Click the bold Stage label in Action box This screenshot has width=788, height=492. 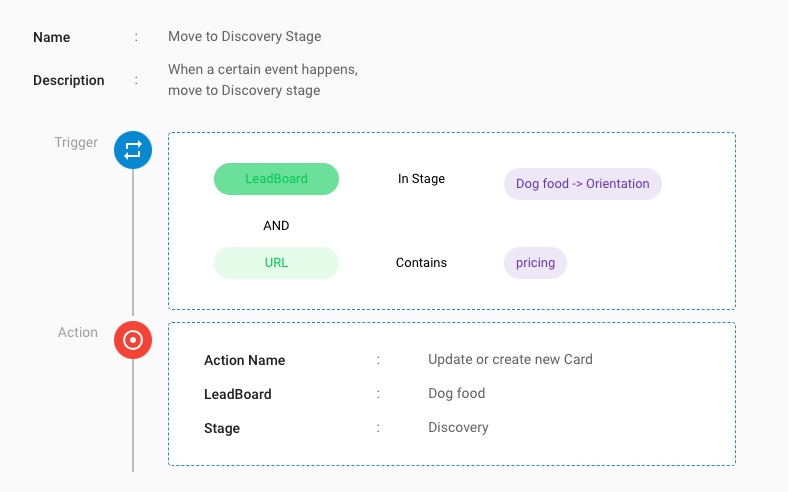[221, 428]
